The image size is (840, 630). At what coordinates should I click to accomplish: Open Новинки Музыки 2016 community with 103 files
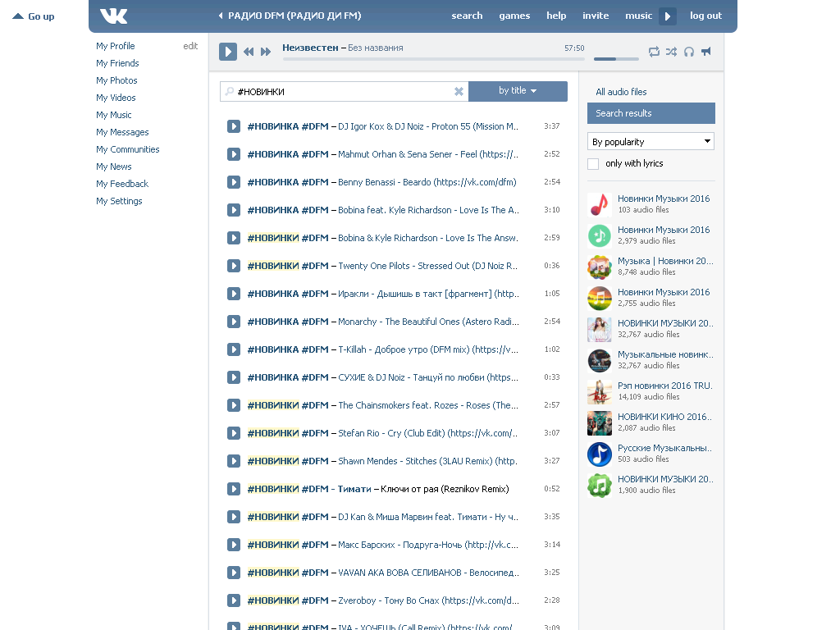[664, 199]
